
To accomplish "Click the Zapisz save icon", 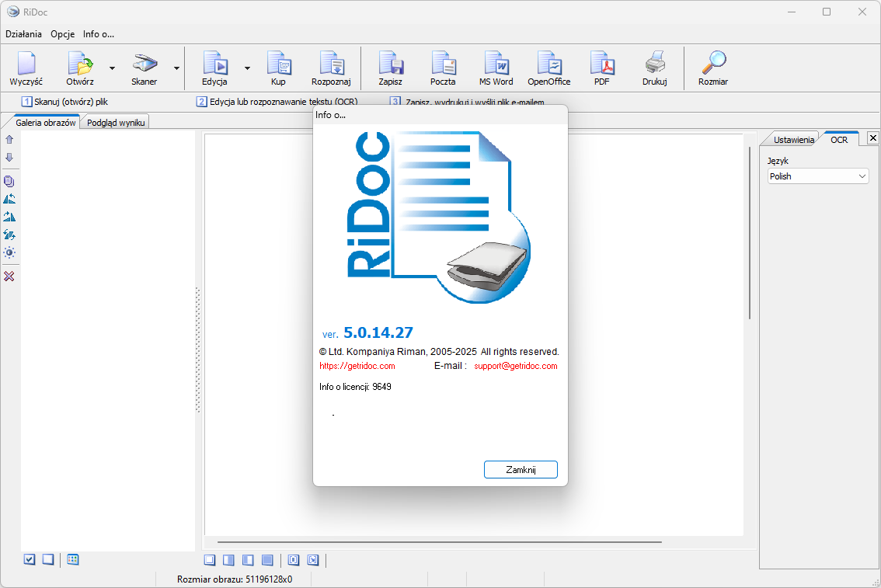I will pos(391,63).
